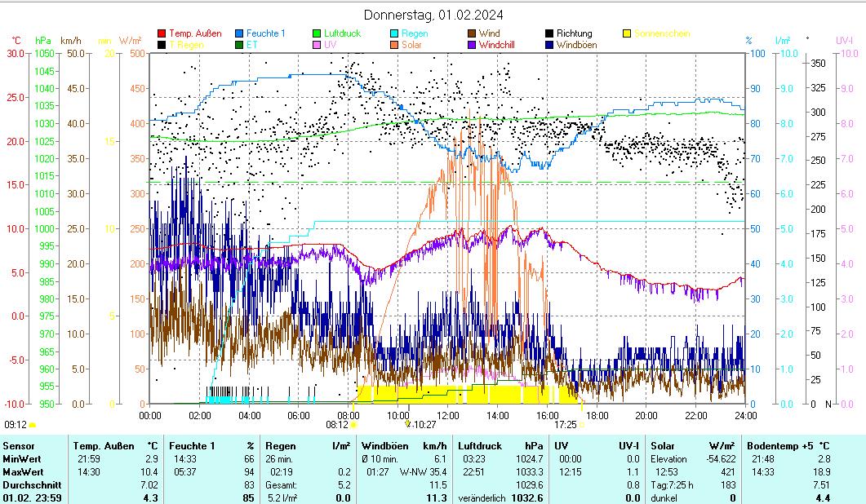
Task: Click the sunset icon beside 17:25
Action: pyautogui.click(x=581, y=425)
